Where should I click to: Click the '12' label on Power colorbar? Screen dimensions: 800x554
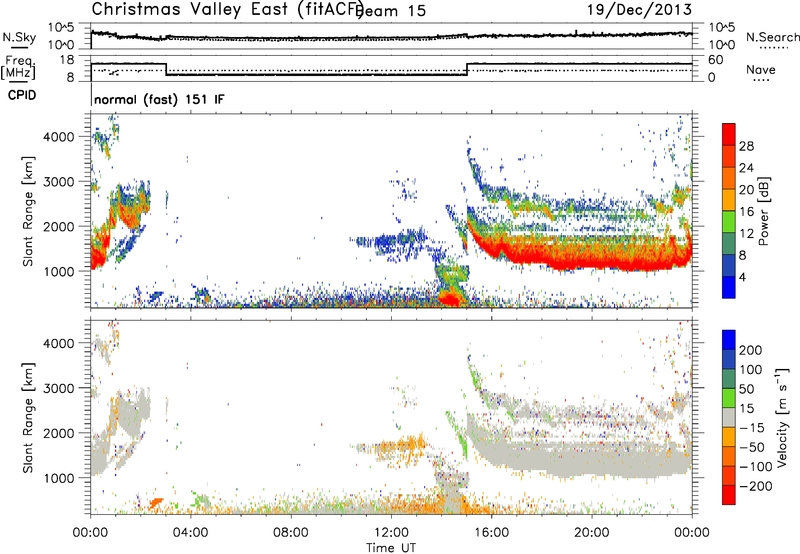coord(746,234)
